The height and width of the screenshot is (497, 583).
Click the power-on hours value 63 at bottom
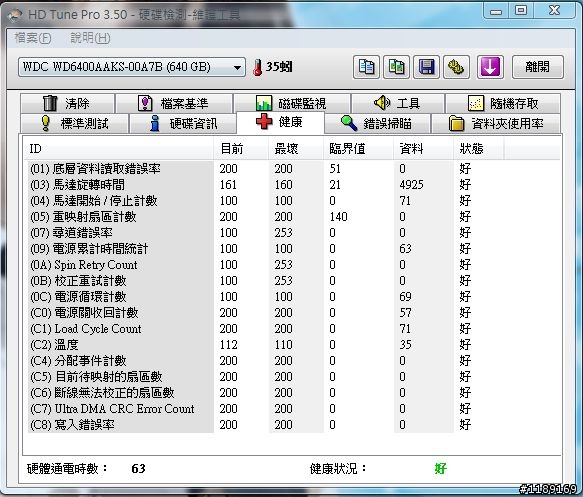point(138,468)
